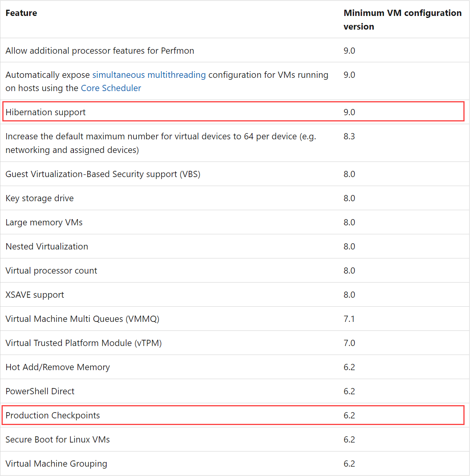Click Hot Add/Remove Memory feature
Image resolution: width=470 pixels, height=476 pixels.
point(58,367)
